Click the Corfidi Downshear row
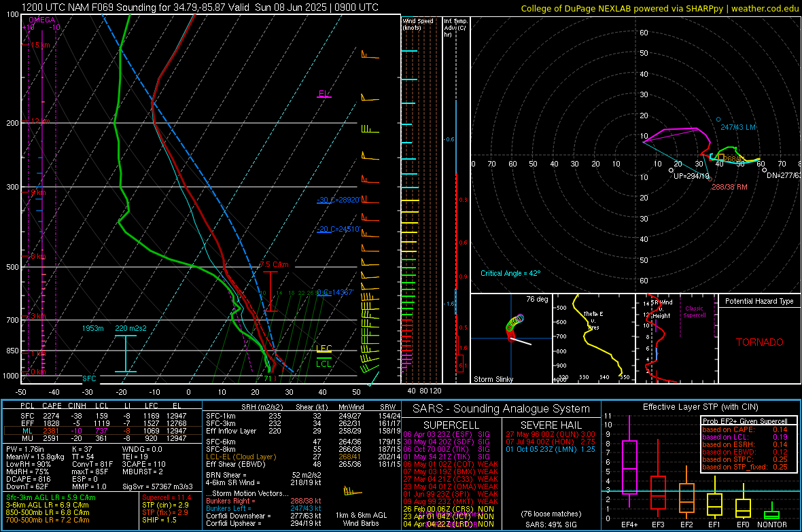Viewport: 802px width, 532px height. [x=264, y=516]
